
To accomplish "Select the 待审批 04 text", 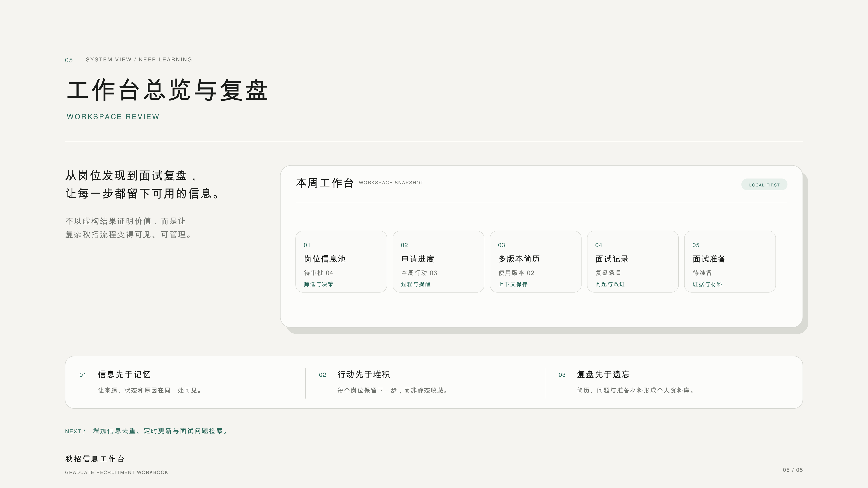I will (318, 273).
